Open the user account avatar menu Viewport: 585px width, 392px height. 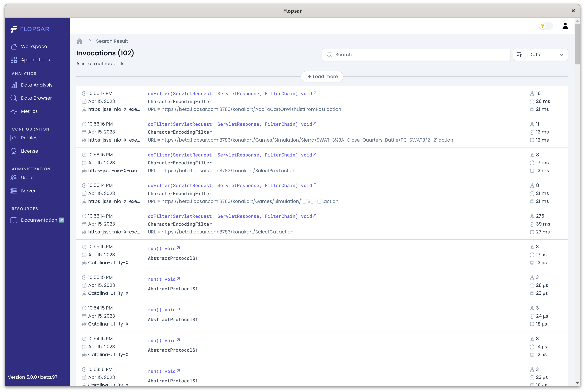tap(565, 26)
